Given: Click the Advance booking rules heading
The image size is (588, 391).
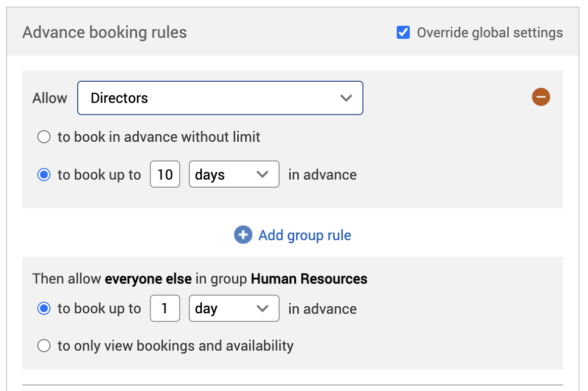Looking at the screenshot, I should pos(104,33).
